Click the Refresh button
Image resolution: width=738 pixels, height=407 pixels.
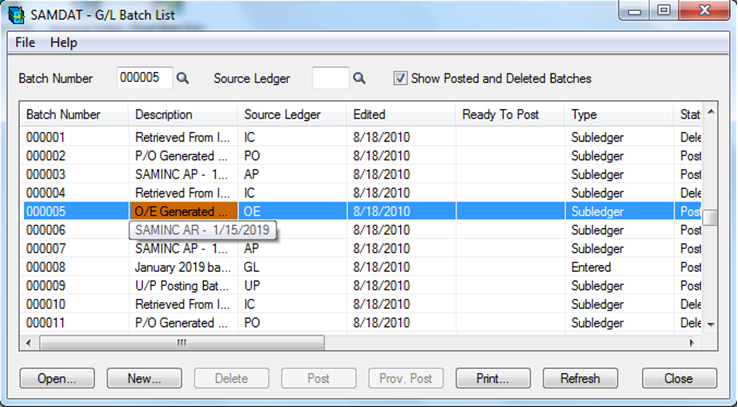pyautogui.click(x=580, y=378)
